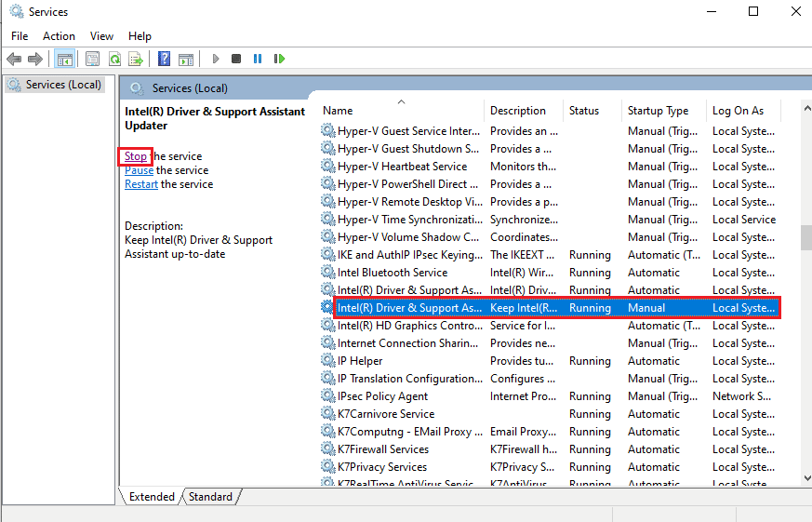Open the File menu
Screen dimensions: 812x522
point(20,36)
